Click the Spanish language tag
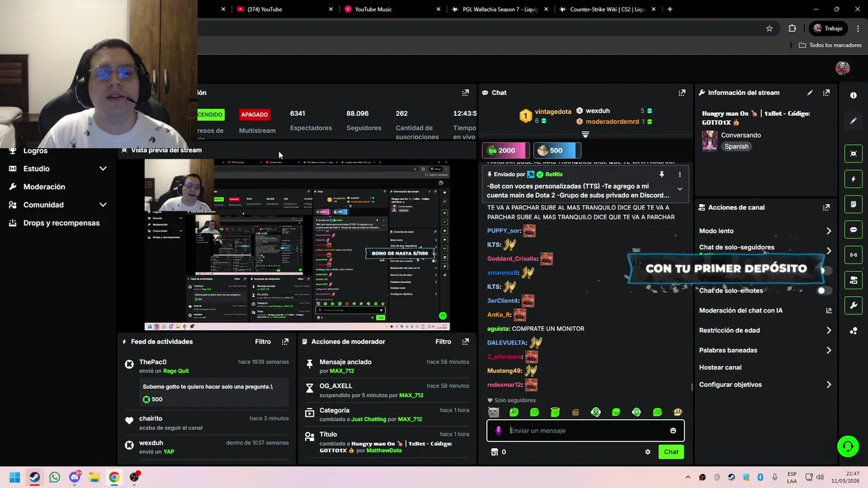The width and height of the screenshot is (868, 488). [x=736, y=146]
